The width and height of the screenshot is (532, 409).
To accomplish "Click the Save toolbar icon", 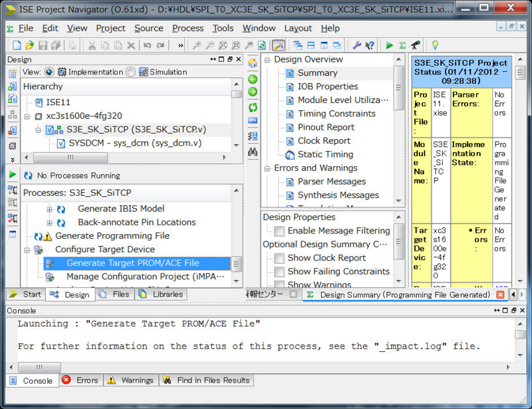I will coord(43,45).
